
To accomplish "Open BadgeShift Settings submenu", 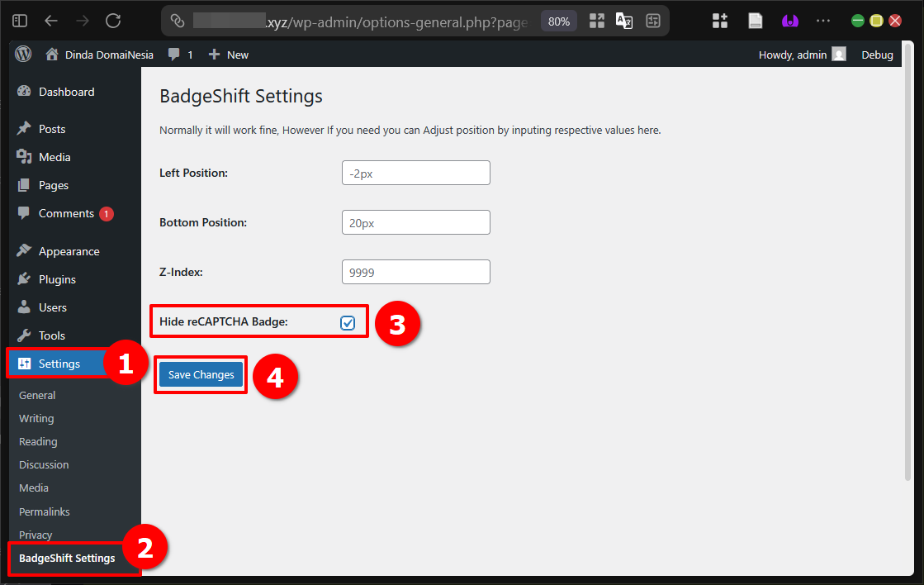I will [67, 559].
